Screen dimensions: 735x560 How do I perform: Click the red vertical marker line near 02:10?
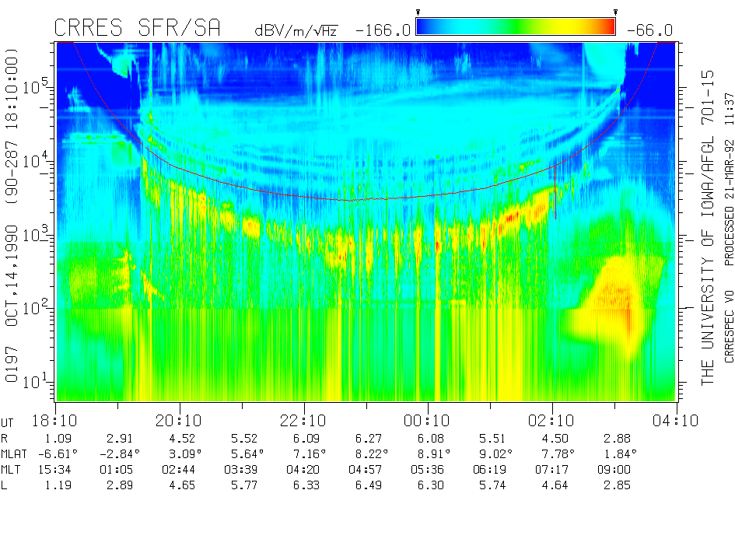(555, 192)
